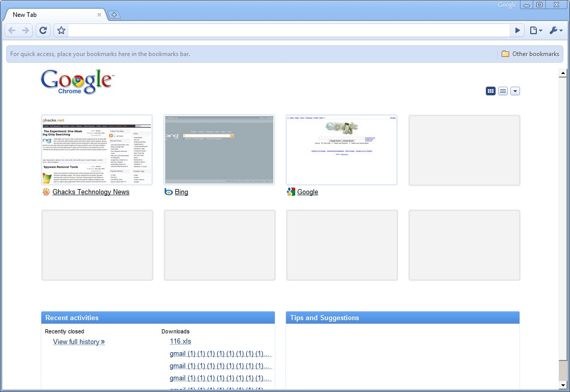Image resolution: width=570 pixels, height=392 pixels.
Task: Minimize the Chrome window
Action: (526, 5)
